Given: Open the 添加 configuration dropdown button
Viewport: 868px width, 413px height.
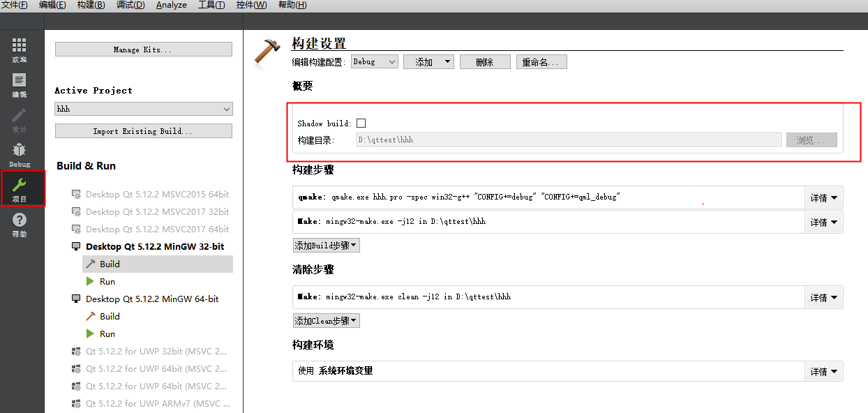Looking at the screenshot, I should 429,62.
